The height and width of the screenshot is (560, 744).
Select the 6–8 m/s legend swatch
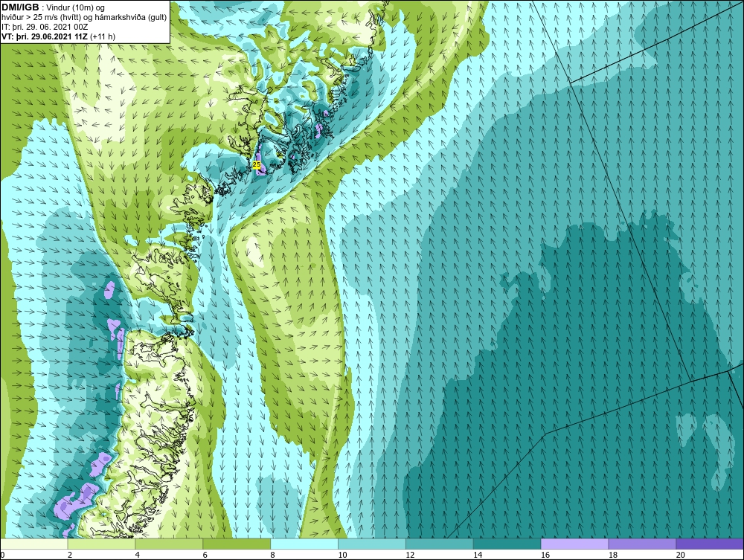237,544
